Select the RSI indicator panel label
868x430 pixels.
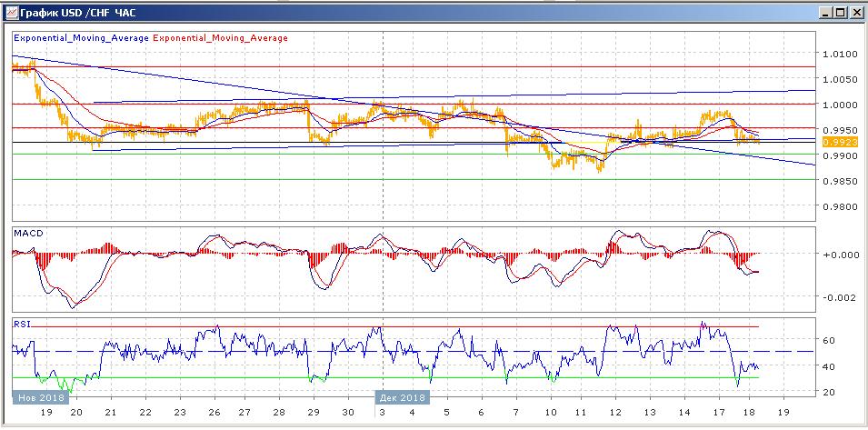click(20, 323)
